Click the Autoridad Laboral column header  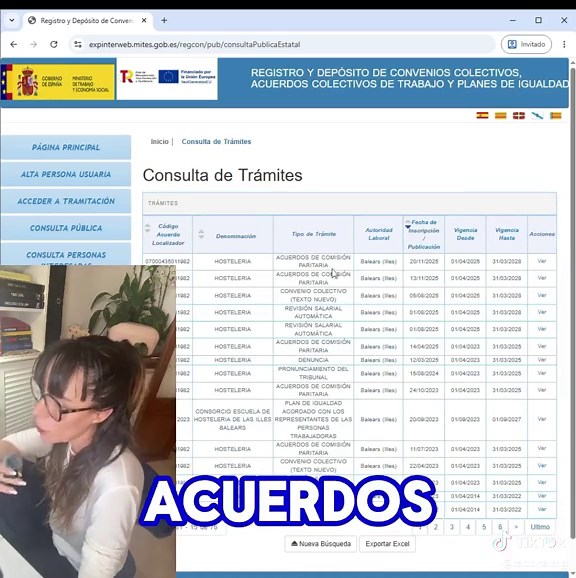click(379, 234)
